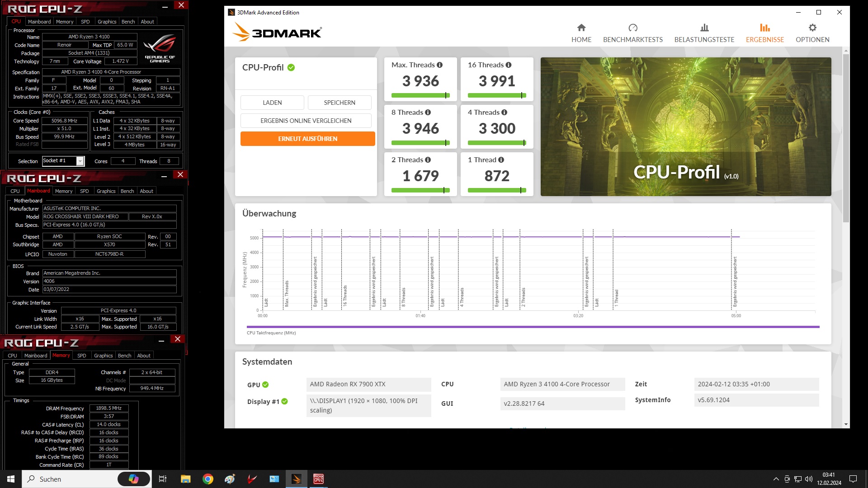Open the Benchmarktests gauge icon
Screen dimensions: 868x488
(x=633, y=28)
